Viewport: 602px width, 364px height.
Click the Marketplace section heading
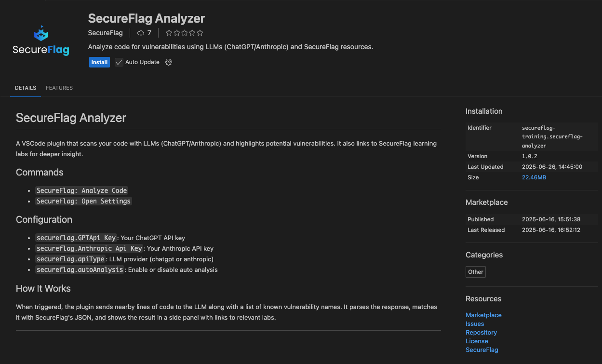(487, 202)
